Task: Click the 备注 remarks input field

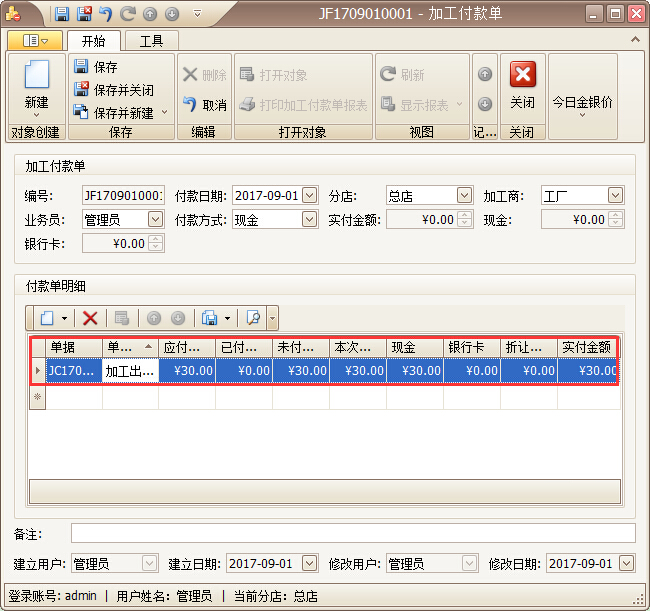Action: tap(353, 532)
